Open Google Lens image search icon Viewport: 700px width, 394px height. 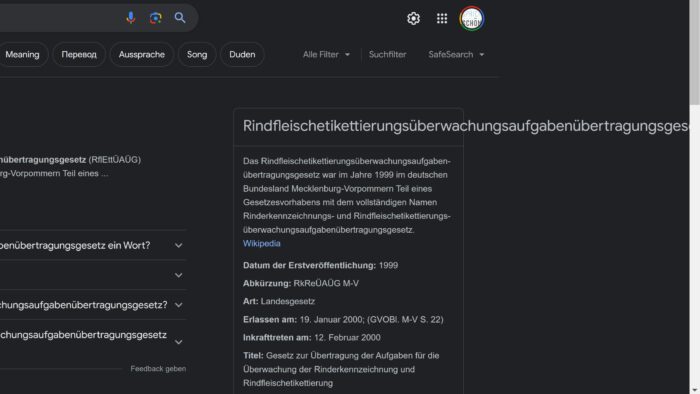click(x=155, y=18)
